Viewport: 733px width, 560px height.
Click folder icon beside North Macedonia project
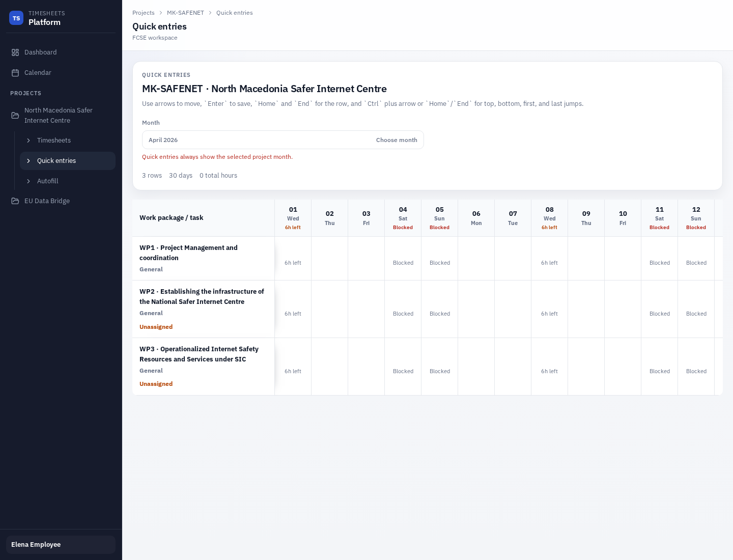[x=15, y=115]
